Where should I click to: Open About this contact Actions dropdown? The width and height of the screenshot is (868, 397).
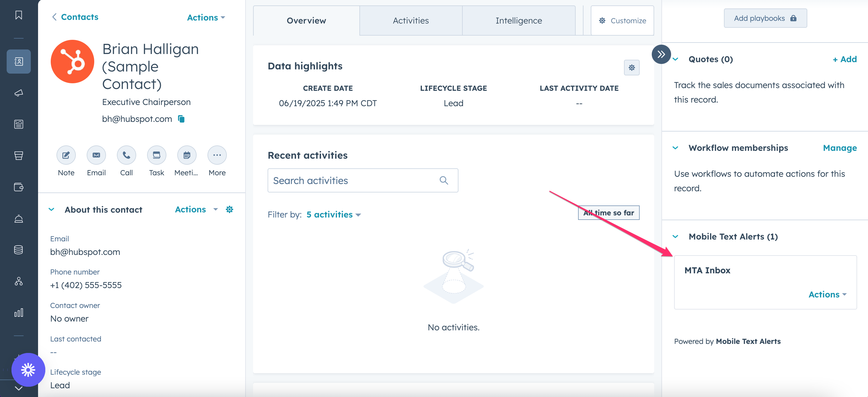pos(196,209)
